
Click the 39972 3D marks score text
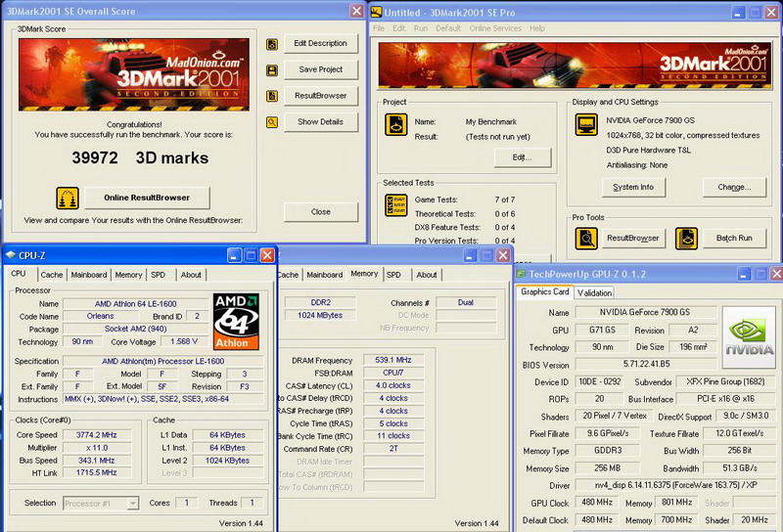point(140,158)
